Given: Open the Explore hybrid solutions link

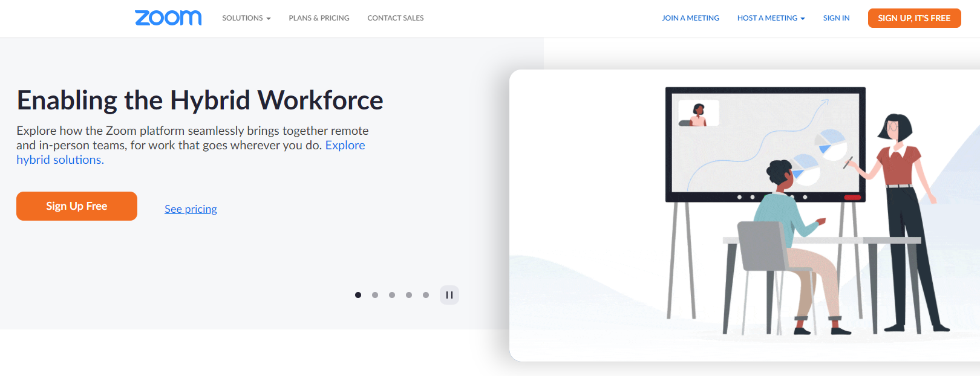Looking at the screenshot, I should [x=345, y=145].
